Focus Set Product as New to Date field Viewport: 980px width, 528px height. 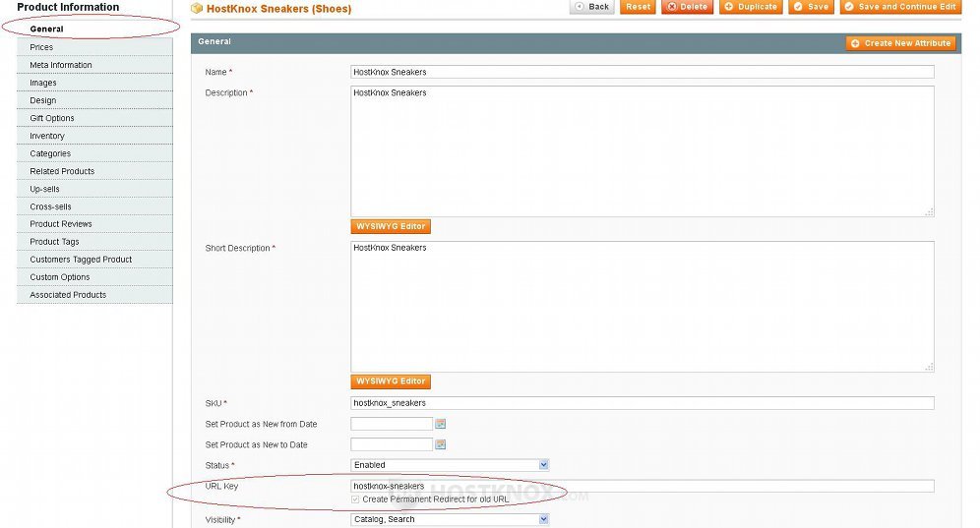(x=392, y=444)
